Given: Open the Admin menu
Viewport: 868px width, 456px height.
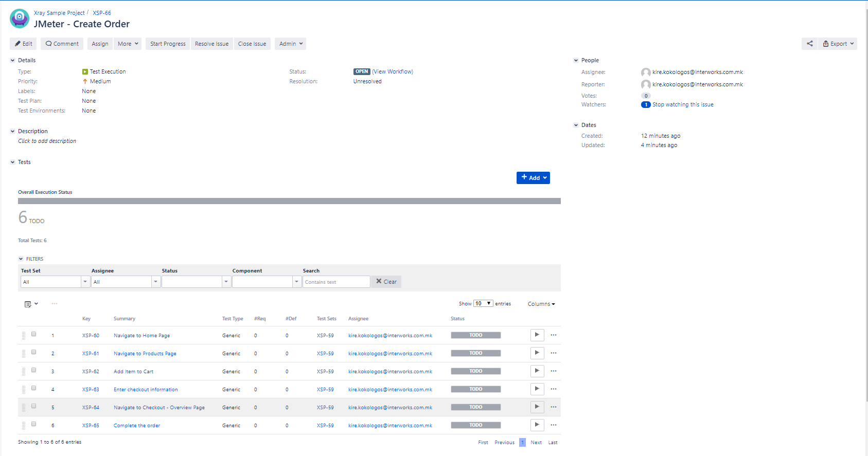Looking at the screenshot, I should tap(290, 44).
